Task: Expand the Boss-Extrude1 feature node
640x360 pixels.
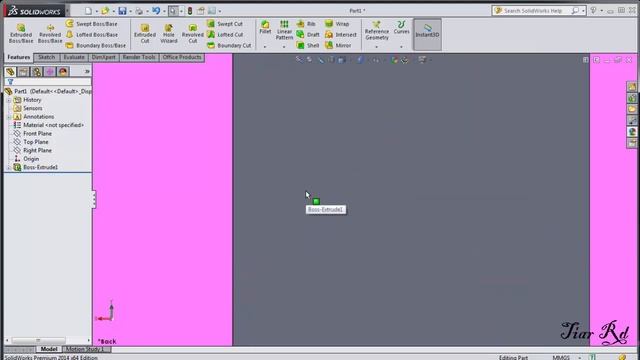Action: (x=9, y=167)
